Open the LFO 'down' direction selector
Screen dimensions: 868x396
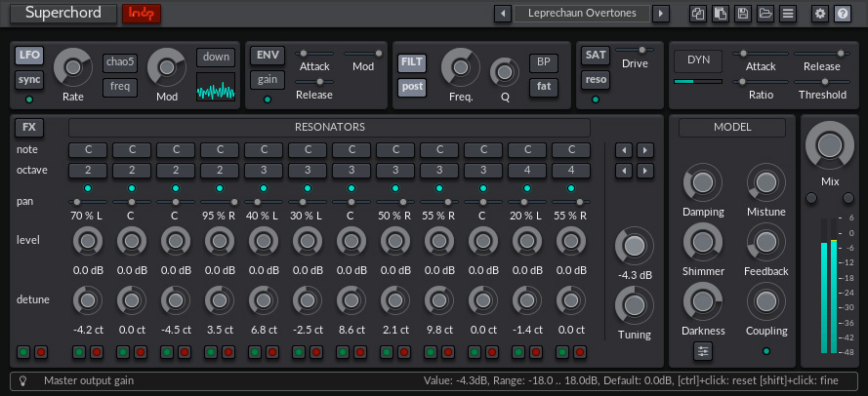pos(216,57)
